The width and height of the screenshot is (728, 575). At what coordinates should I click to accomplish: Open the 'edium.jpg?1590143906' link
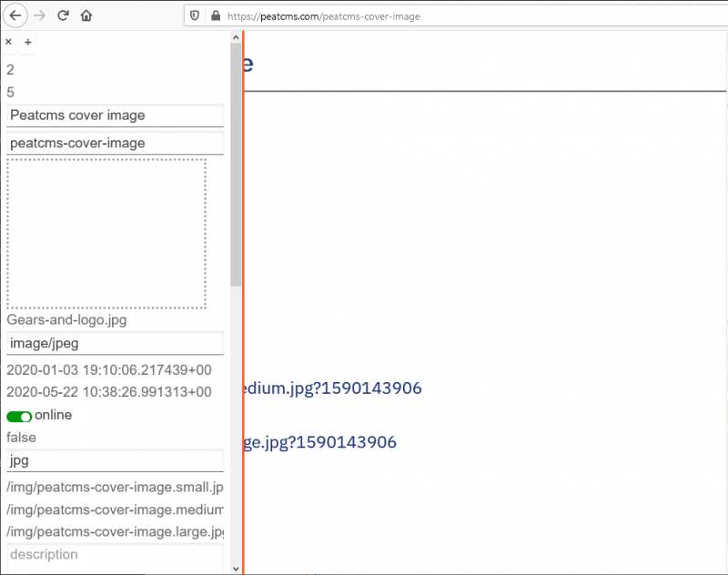pos(333,388)
